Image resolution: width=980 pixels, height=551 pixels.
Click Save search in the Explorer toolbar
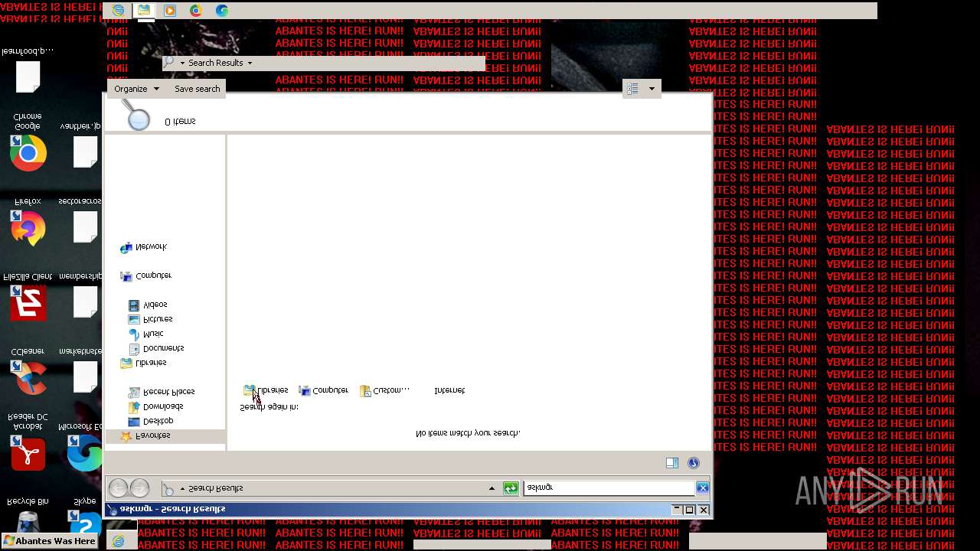198,89
